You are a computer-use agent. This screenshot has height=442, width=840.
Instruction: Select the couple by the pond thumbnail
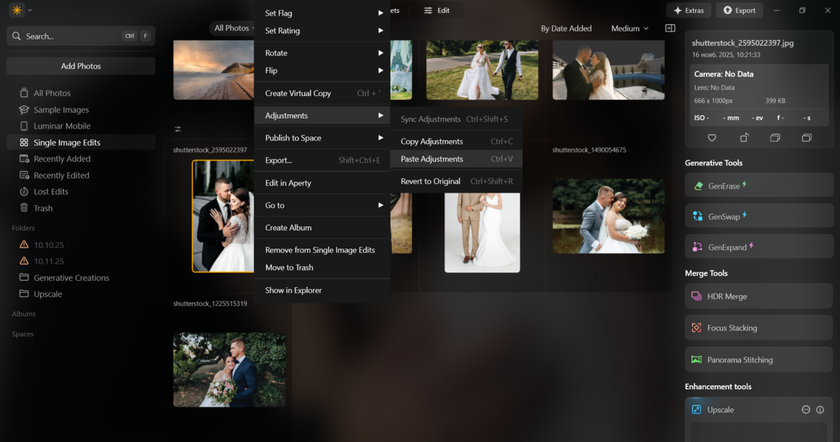(x=609, y=216)
